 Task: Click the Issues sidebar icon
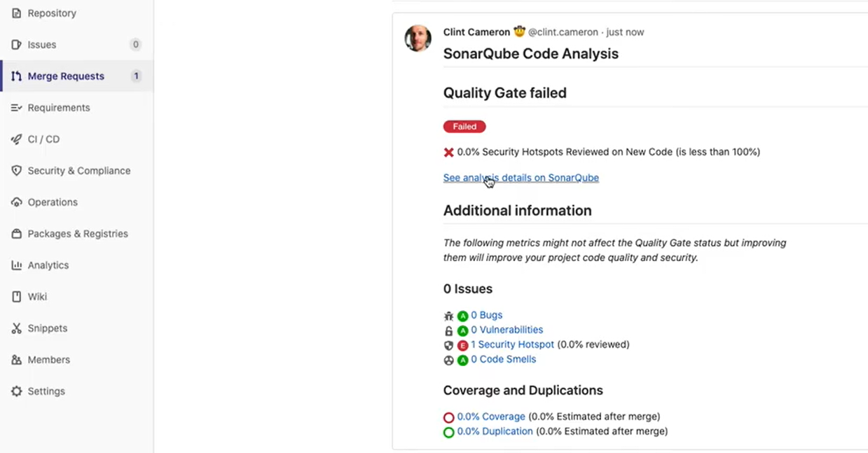point(17,45)
